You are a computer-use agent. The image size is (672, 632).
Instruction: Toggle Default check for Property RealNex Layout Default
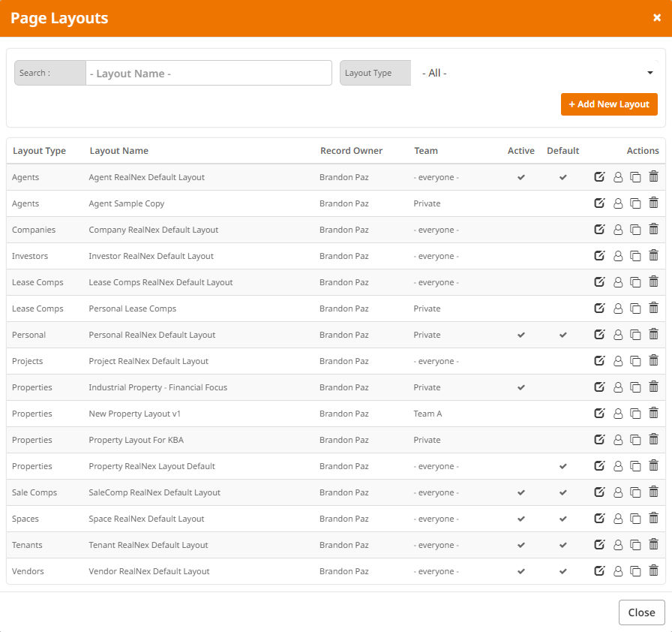tap(563, 466)
